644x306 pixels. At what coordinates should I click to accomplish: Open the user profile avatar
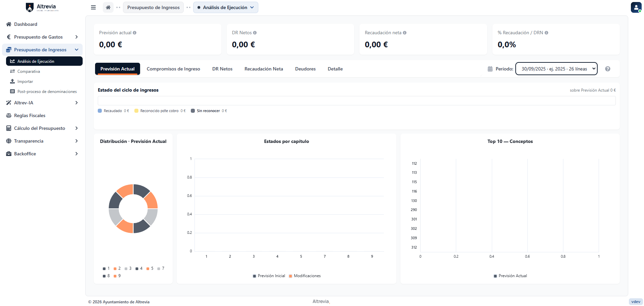point(636,7)
